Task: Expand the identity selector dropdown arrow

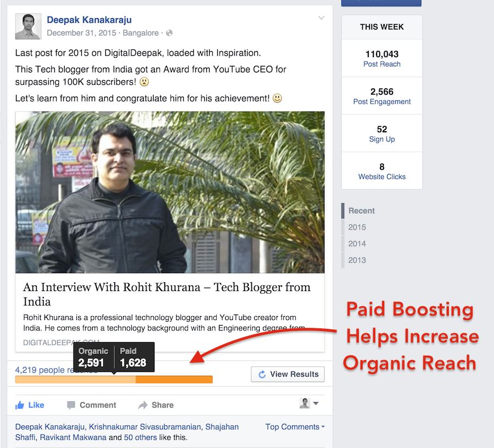Action: (x=316, y=404)
